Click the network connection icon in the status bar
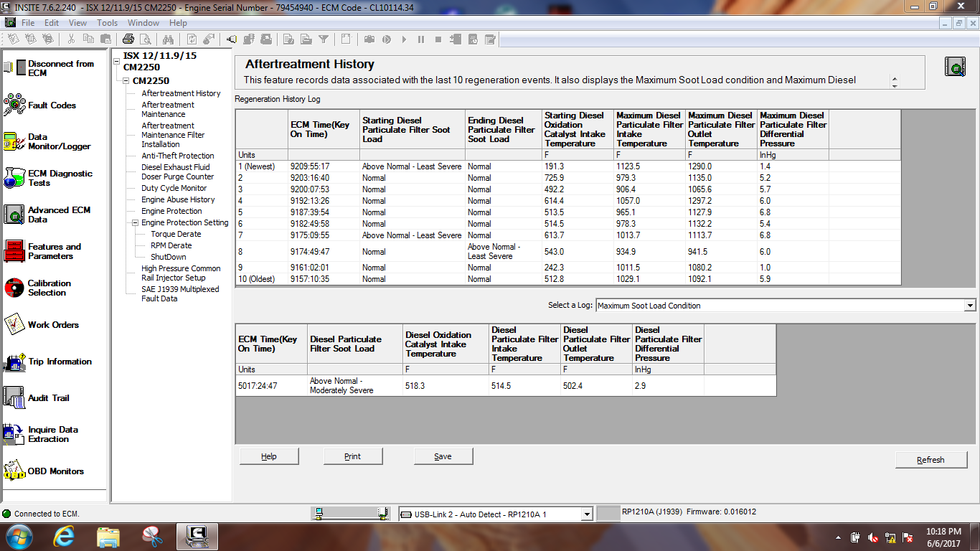 tap(352, 513)
